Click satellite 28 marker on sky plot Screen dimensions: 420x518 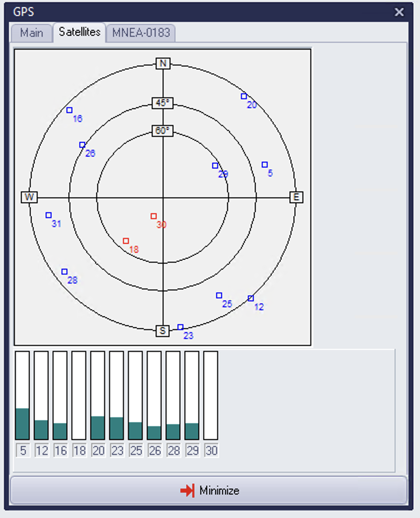click(64, 272)
